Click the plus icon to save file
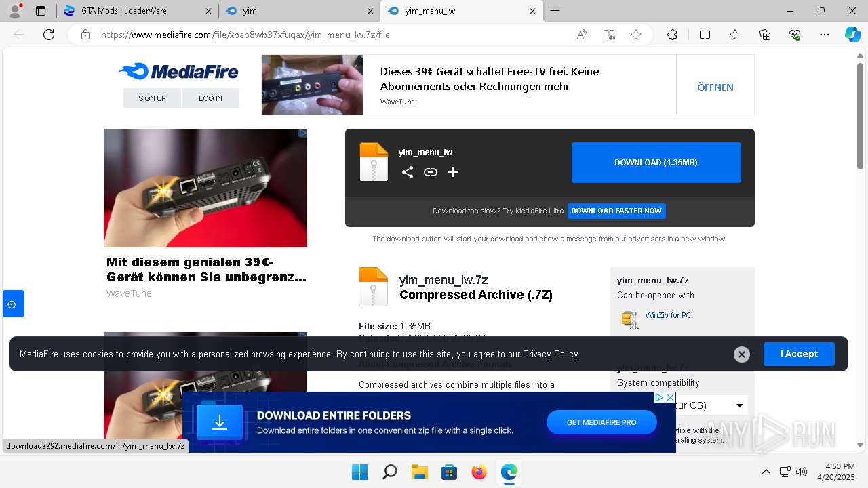The image size is (868, 488). [x=454, y=172]
